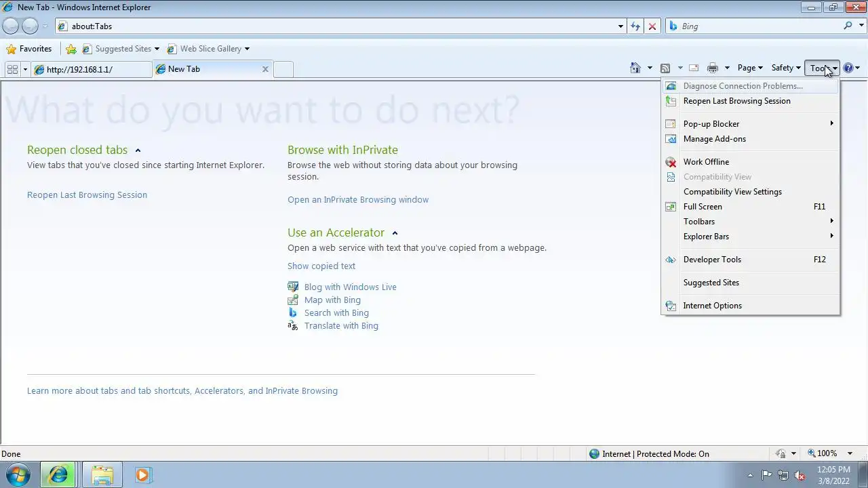Collapse the Reopen closed tabs section
This screenshot has width=868, height=488.
[138, 150]
